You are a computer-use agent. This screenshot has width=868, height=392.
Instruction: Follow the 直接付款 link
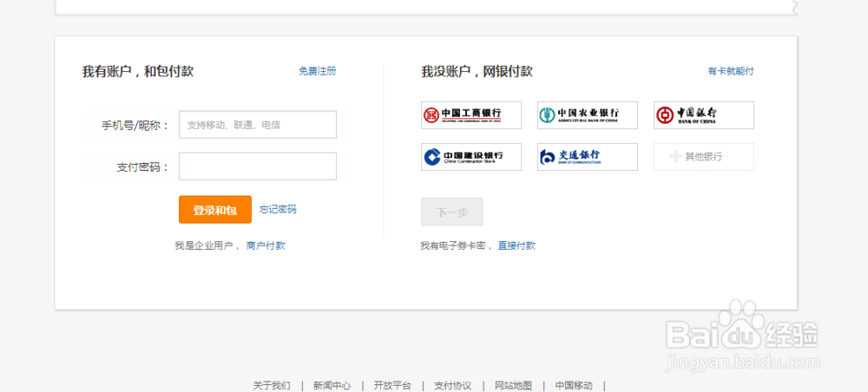pos(516,245)
